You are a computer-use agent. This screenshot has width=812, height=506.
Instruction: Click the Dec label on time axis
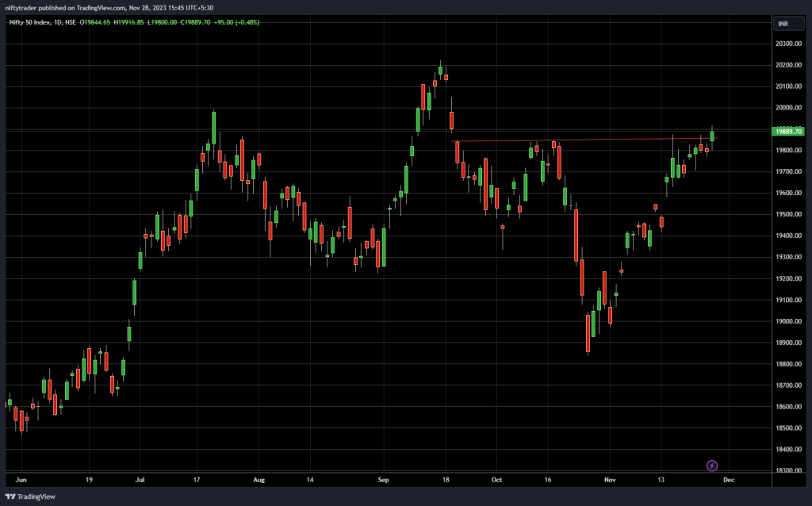coord(729,480)
